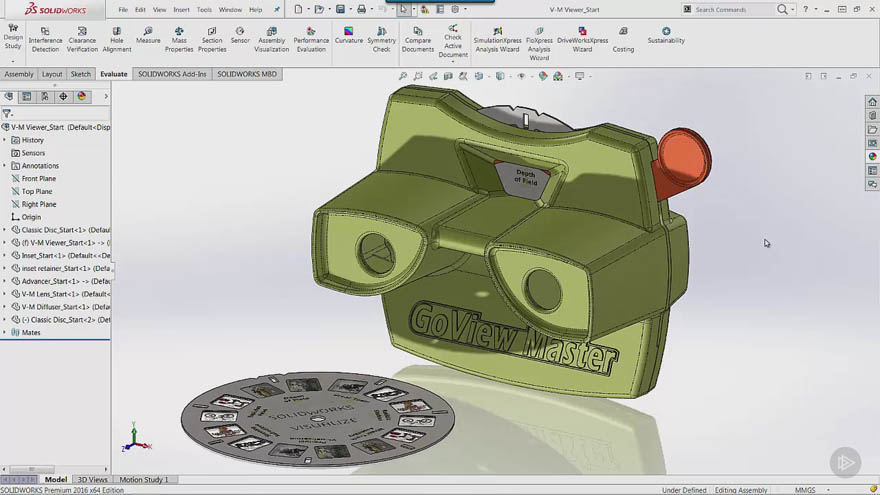The height and width of the screenshot is (495, 880).
Task: Switch to SOLIDWORKS Add-Ins tab
Action: pos(172,74)
